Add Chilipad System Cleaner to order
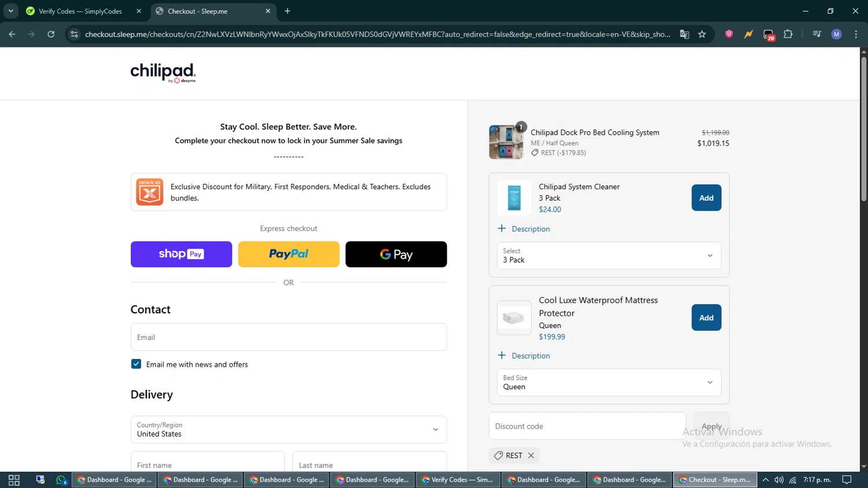This screenshot has height=488, width=868. click(706, 198)
